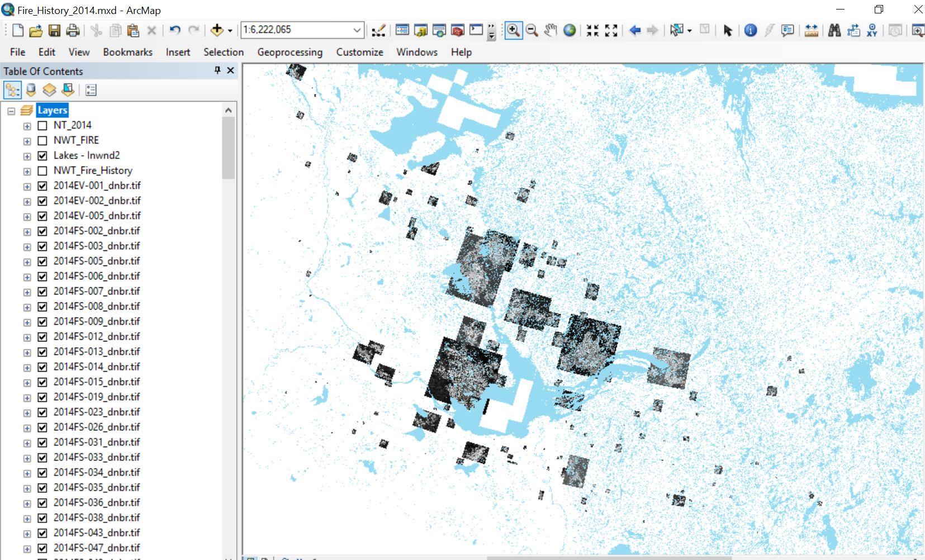Go back to previous extent
925x560 pixels.
(x=635, y=30)
